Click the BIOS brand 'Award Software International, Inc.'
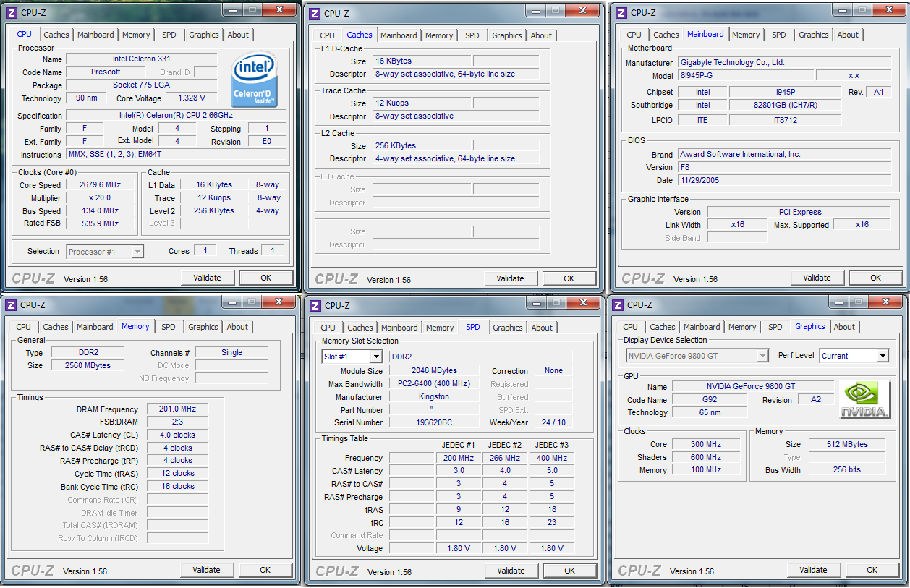910x588 pixels. (x=784, y=155)
